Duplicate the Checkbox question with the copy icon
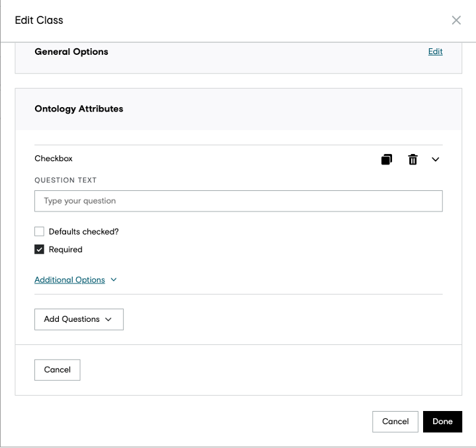Screen dimensions: 476x448 387,159
